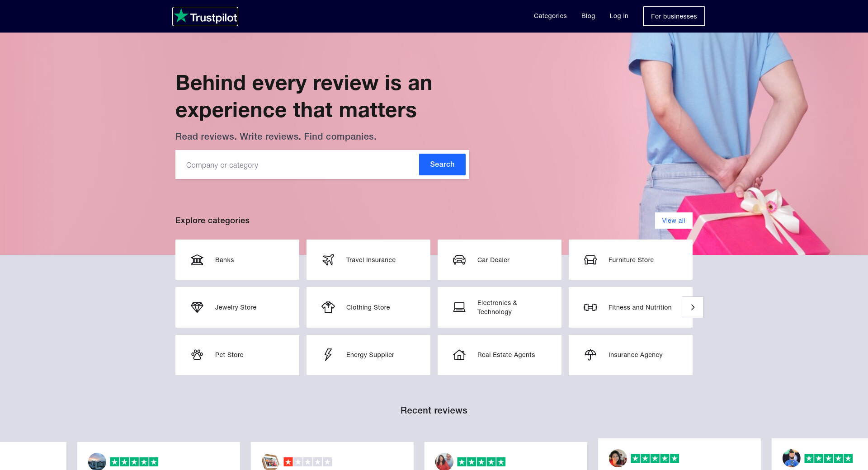Click the Energy Supplier lightning icon
This screenshot has height=470, width=868.
(328, 355)
